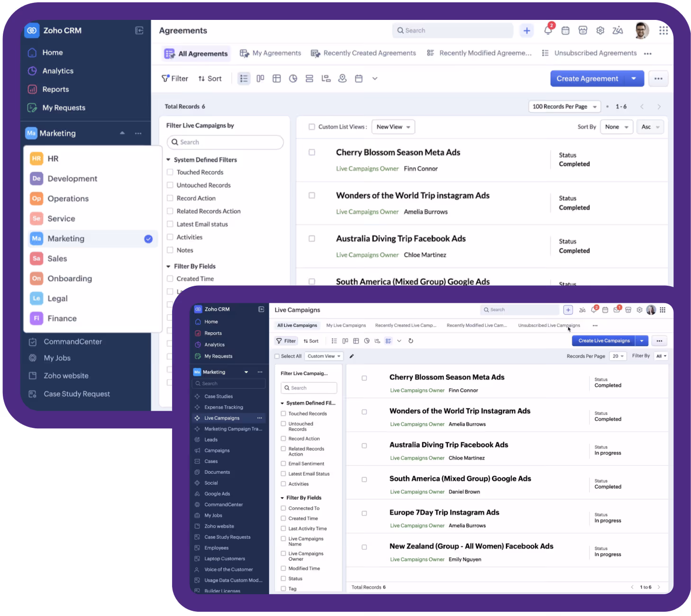Viewport: 691px width, 616px height.
Task: Select calendar view icon in Agreements toolbar
Action: pyautogui.click(x=359, y=79)
